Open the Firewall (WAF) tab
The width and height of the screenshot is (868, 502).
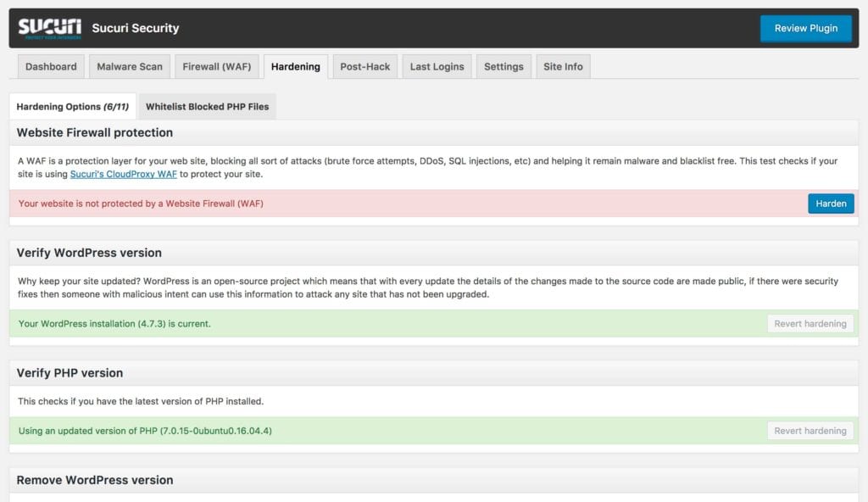tap(216, 66)
